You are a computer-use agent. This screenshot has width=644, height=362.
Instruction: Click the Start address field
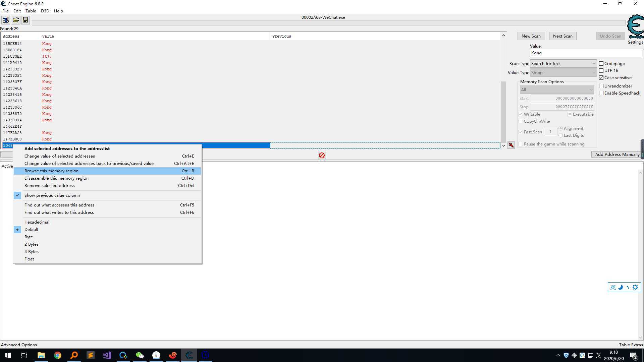click(x=562, y=98)
